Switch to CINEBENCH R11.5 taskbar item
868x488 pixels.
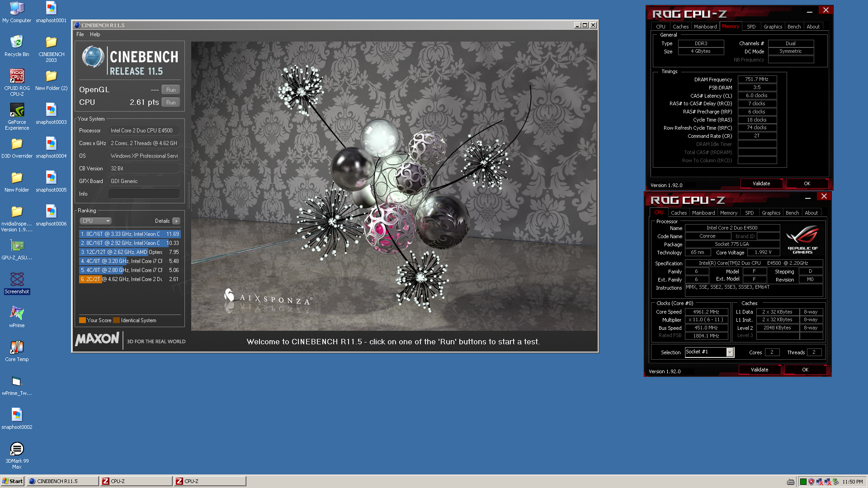[63, 481]
